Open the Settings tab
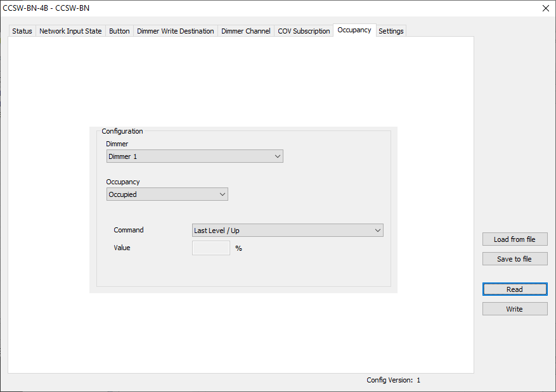Screen dimensions: 556x392 point(391,31)
